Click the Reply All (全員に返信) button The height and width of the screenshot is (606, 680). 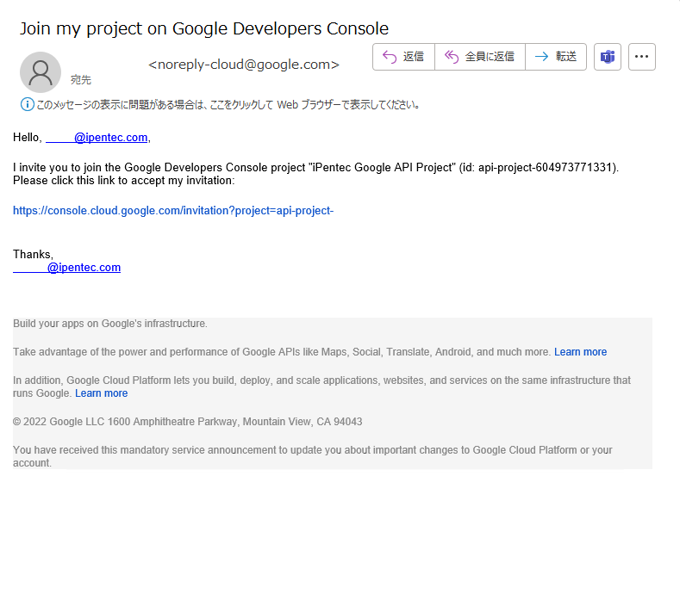click(480, 57)
